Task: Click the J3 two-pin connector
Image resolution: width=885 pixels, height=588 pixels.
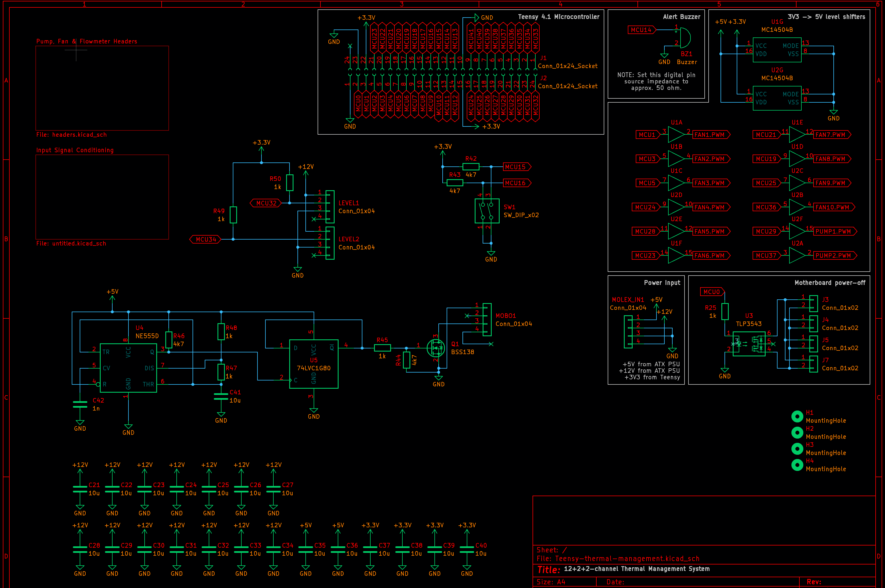Action: 813,303
